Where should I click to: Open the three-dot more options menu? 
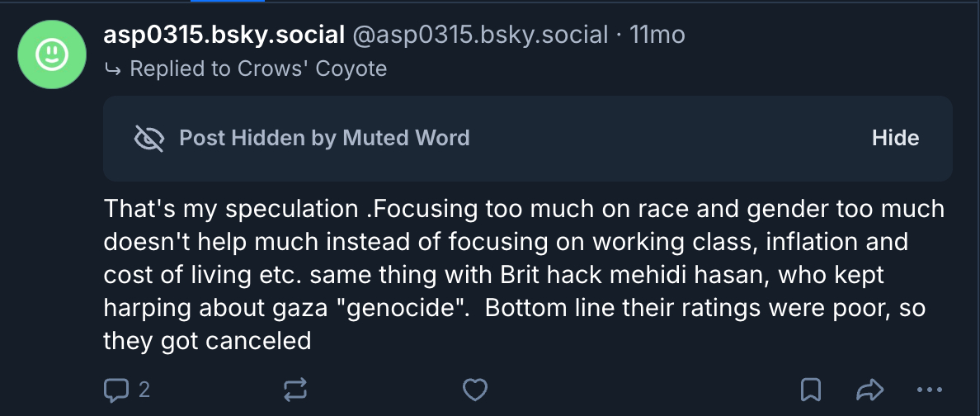930,390
